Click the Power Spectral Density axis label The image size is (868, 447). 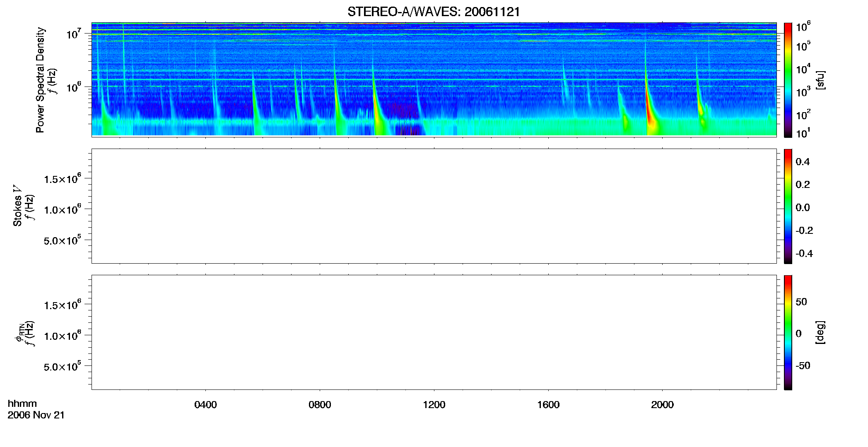point(40,80)
